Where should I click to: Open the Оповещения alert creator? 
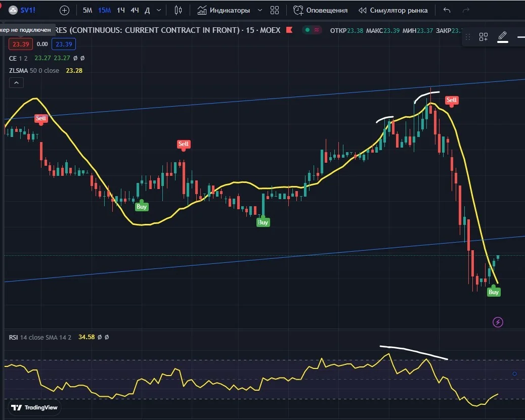click(321, 11)
